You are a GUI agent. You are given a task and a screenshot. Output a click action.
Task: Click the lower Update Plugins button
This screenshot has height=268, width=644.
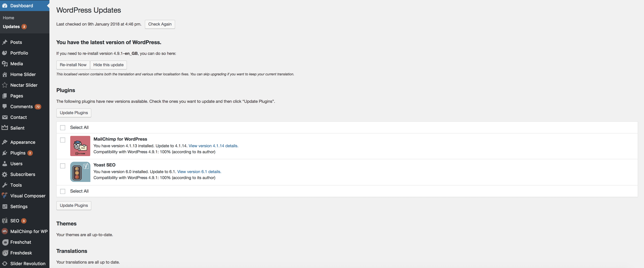coord(74,205)
